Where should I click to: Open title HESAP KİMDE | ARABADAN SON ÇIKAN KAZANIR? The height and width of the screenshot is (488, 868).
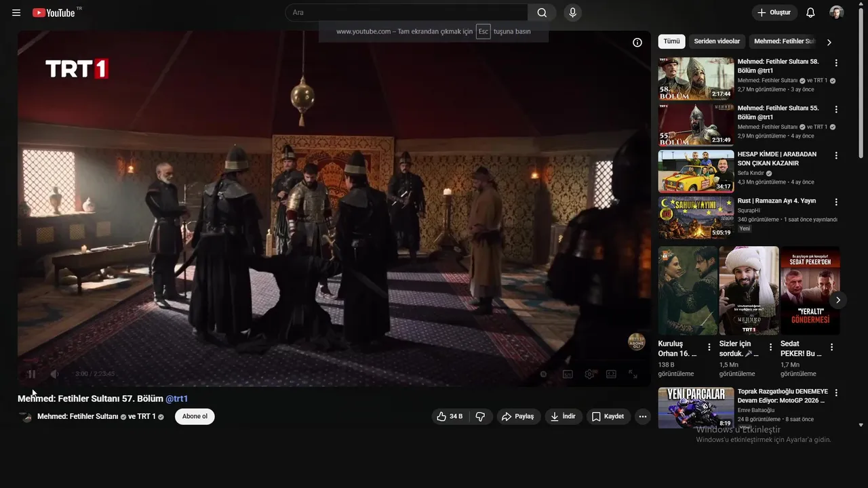[x=777, y=159]
